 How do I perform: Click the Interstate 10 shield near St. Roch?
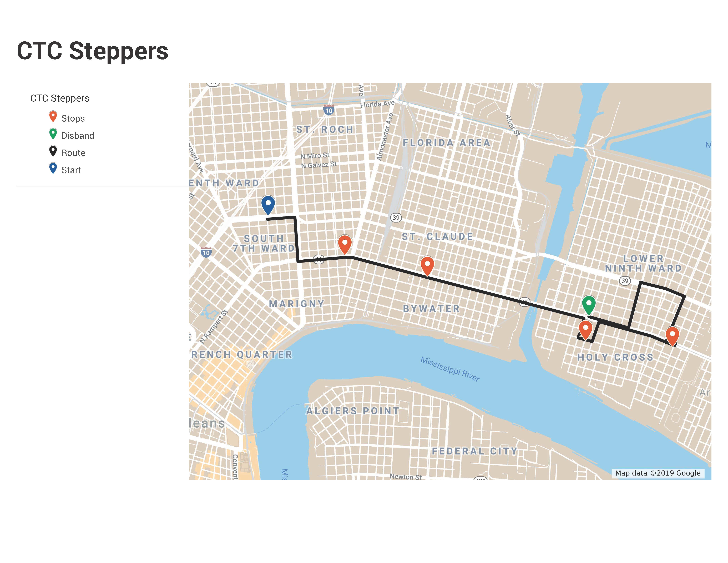coord(329,110)
